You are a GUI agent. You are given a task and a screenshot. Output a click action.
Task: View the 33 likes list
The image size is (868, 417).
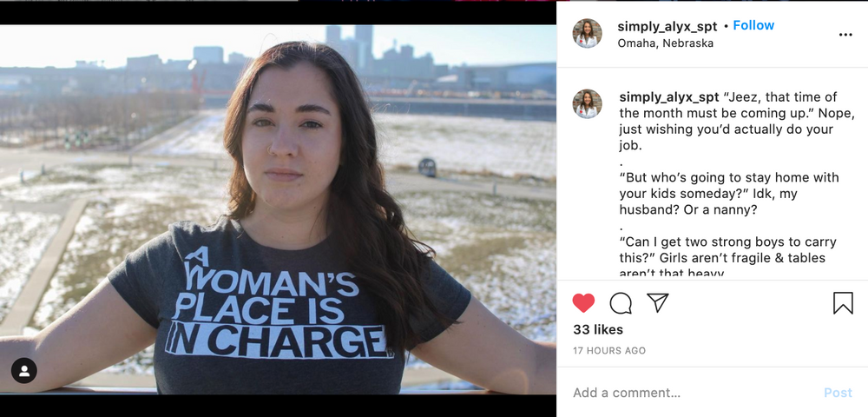(x=598, y=330)
